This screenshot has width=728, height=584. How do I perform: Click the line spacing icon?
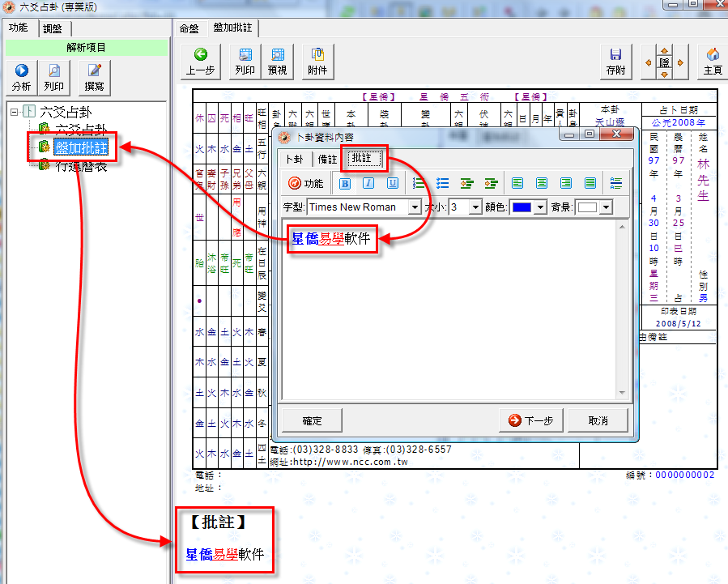[616, 183]
